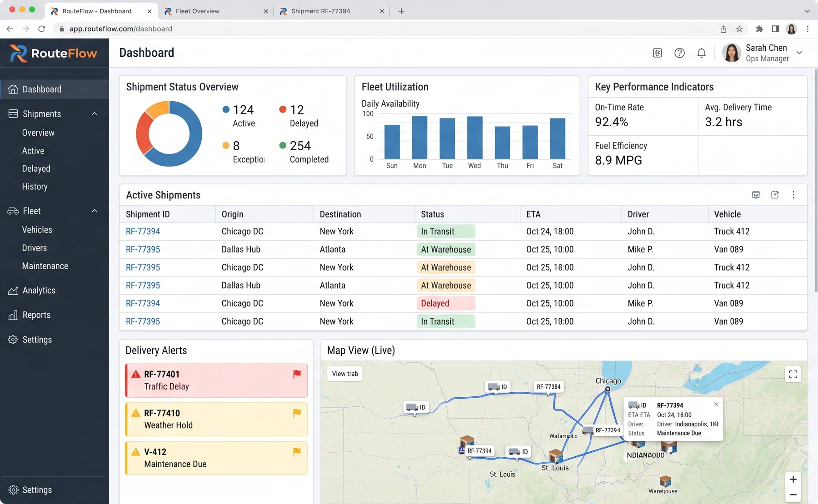Open RF-77394 link going to New York at Oct 24

tap(143, 232)
